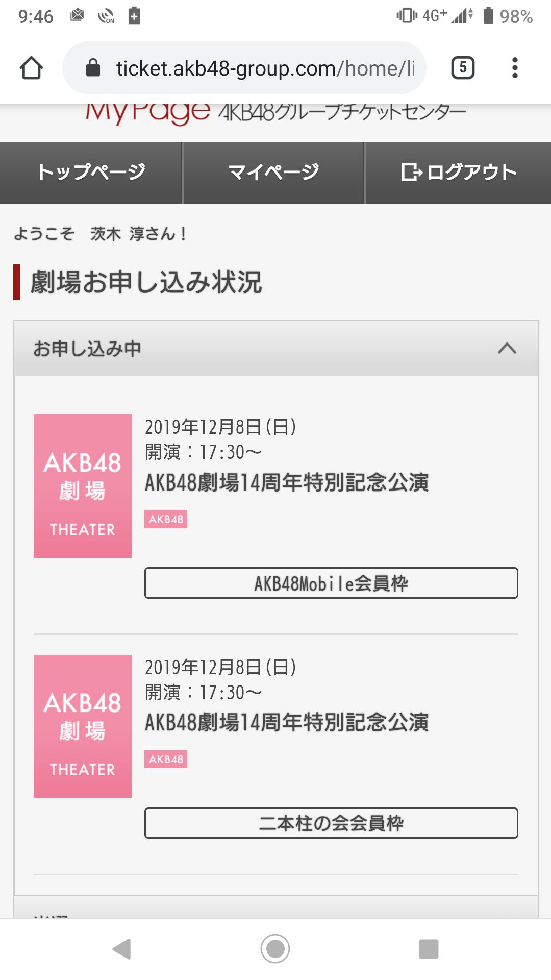
Task: Tap first AKB48 劇場 THEATER thumbnail
Action: tap(83, 486)
